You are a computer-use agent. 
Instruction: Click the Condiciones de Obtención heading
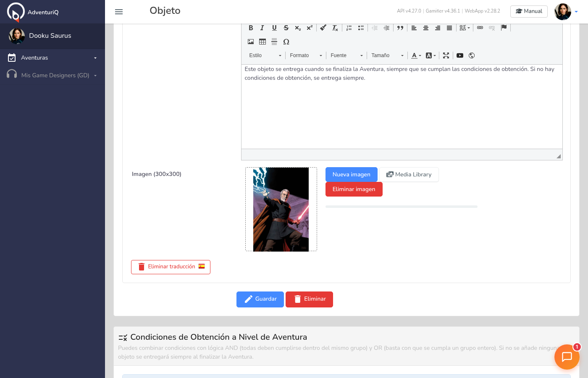pyautogui.click(x=218, y=337)
